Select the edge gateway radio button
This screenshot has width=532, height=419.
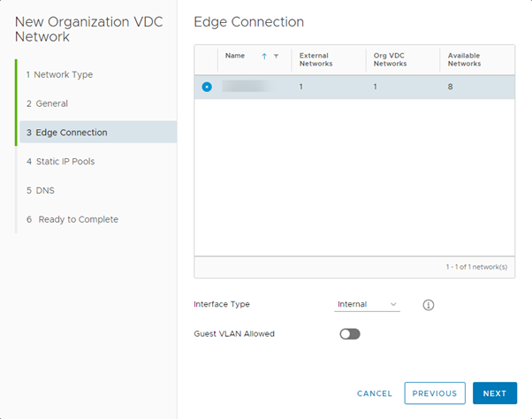(207, 87)
